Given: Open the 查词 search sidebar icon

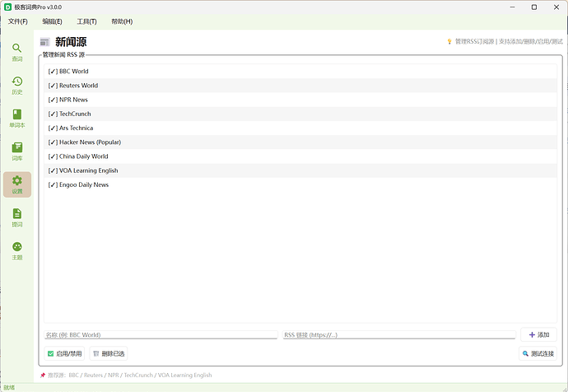Looking at the screenshot, I should click(17, 52).
